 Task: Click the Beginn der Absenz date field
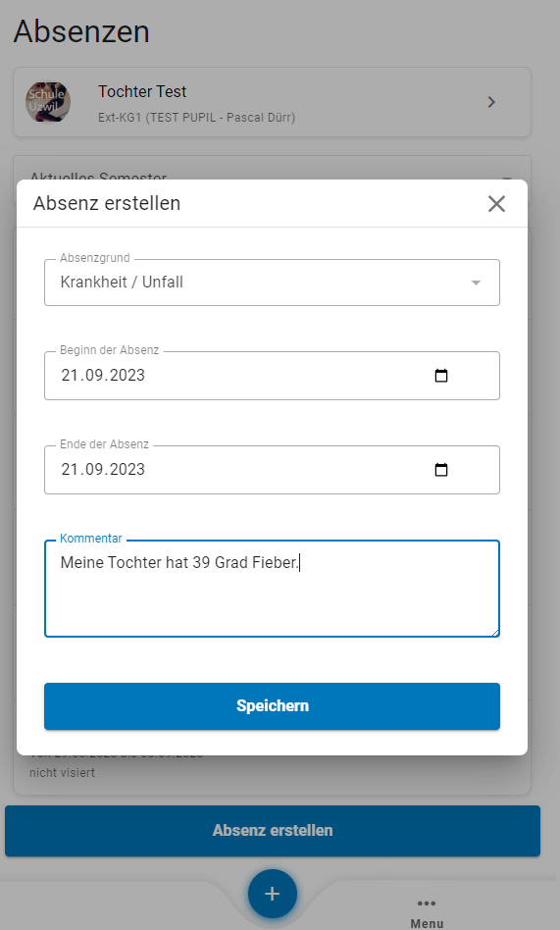click(x=272, y=376)
